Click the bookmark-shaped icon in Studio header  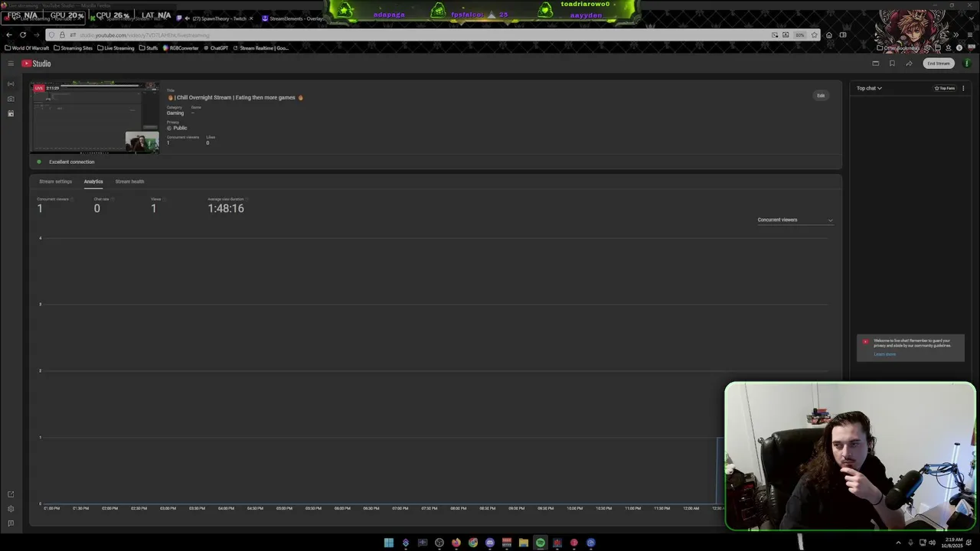click(892, 64)
